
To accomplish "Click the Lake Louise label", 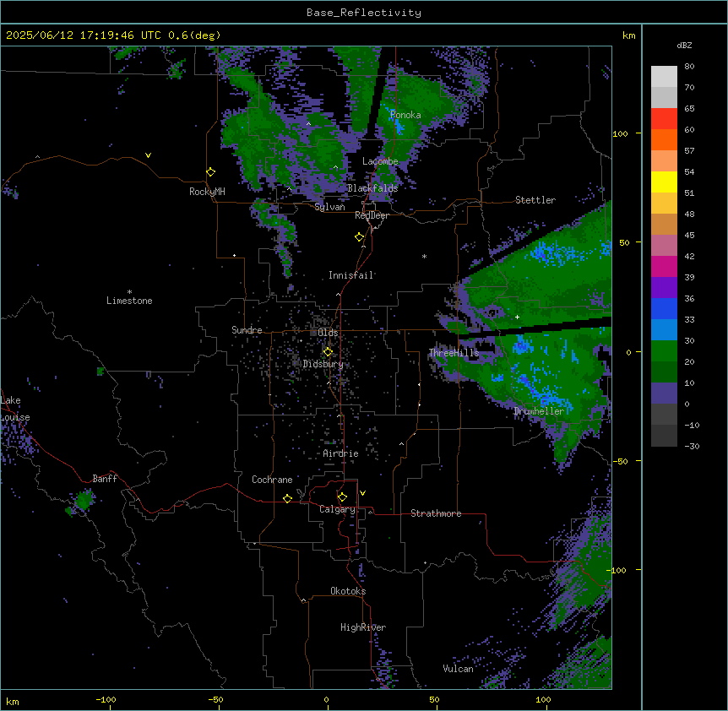I will [15, 409].
